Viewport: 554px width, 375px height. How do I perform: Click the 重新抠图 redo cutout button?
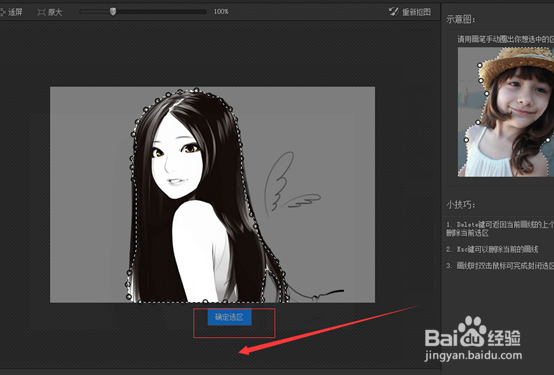point(410,12)
